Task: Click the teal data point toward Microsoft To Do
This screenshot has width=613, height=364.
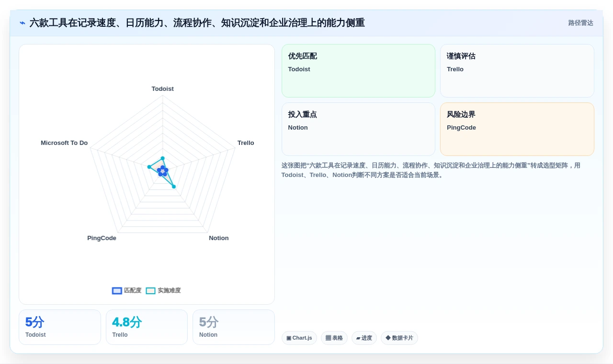Action: [x=149, y=167]
